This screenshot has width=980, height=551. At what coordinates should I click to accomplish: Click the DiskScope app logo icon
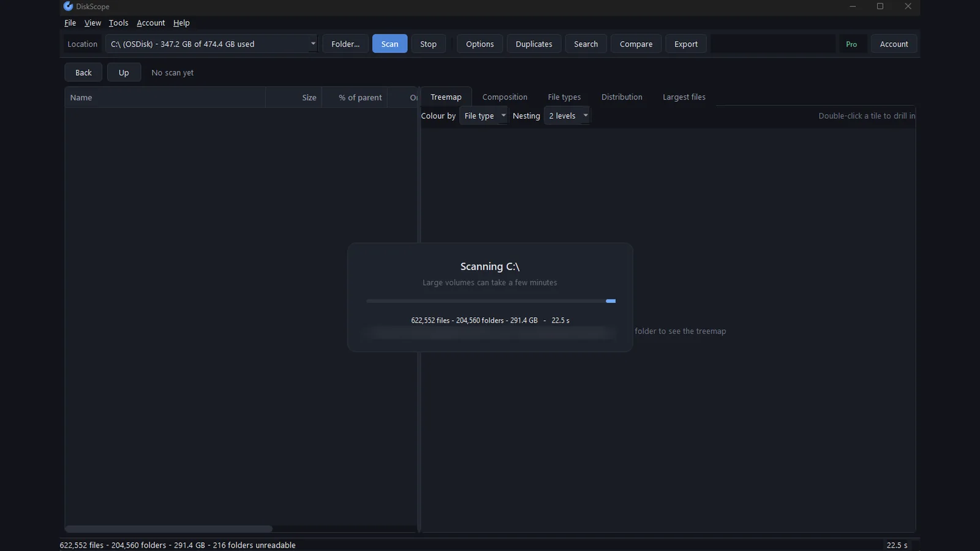[x=68, y=6]
